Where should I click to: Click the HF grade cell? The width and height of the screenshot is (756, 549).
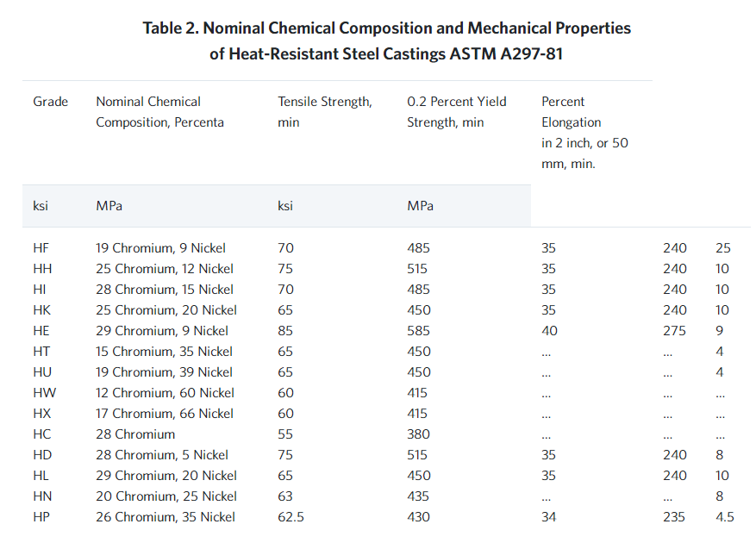pos(41,248)
